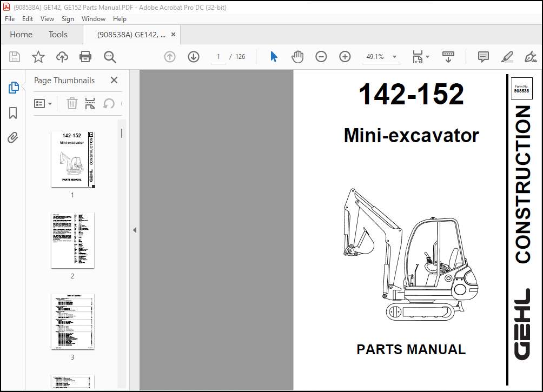543x392 pixels.
Task: Click the 'Mini-excavator' heading text
Action: click(x=411, y=135)
